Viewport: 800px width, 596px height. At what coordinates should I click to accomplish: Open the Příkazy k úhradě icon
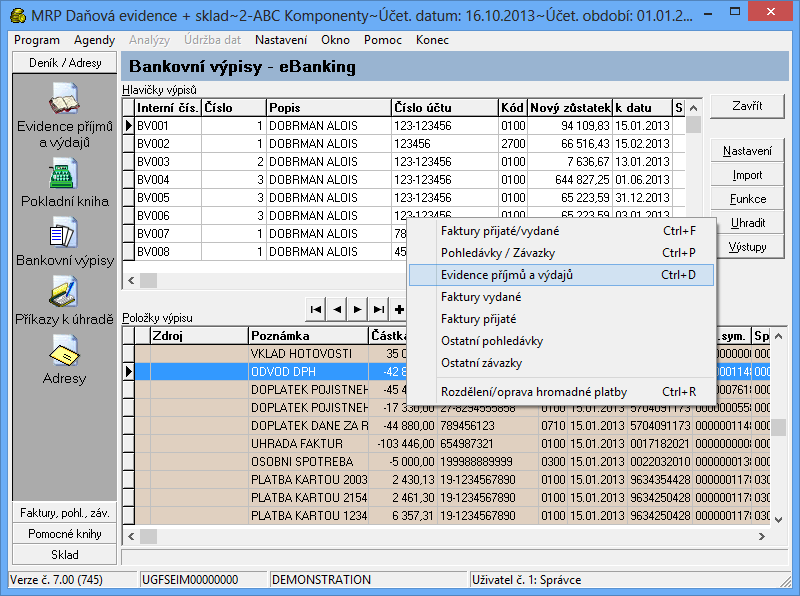click(x=64, y=292)
